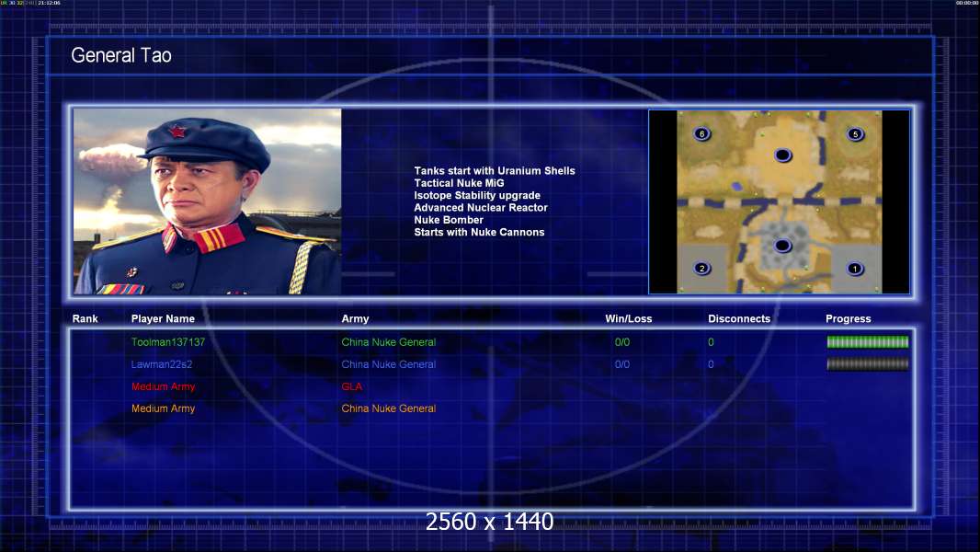980x552 pixels.
Task: Click the orange Medium Army player entry
Action: click(163, 408)
